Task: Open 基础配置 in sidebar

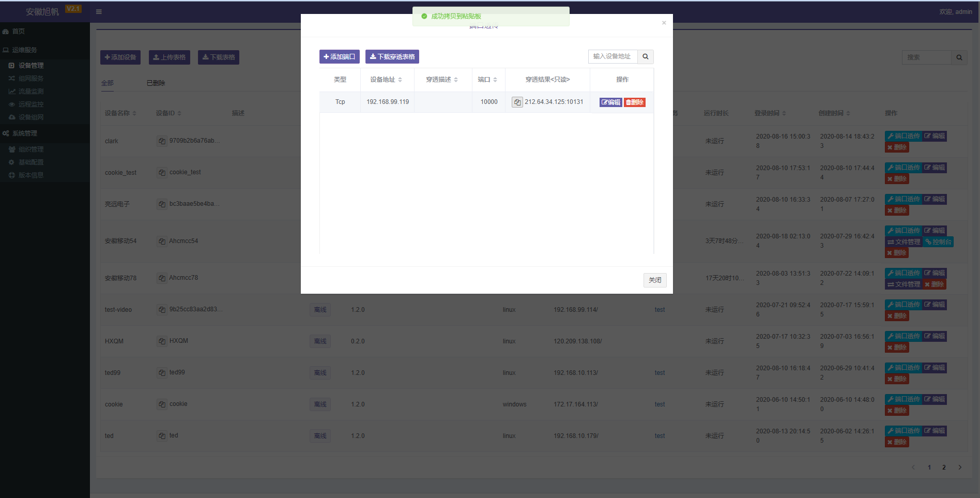Action: click(45, 162)
